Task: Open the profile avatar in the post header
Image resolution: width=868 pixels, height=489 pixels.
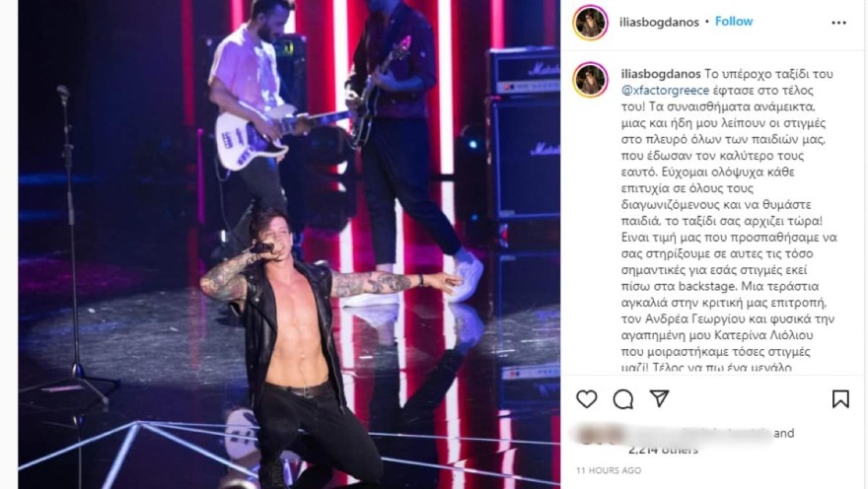Action: tap(590, 23)
